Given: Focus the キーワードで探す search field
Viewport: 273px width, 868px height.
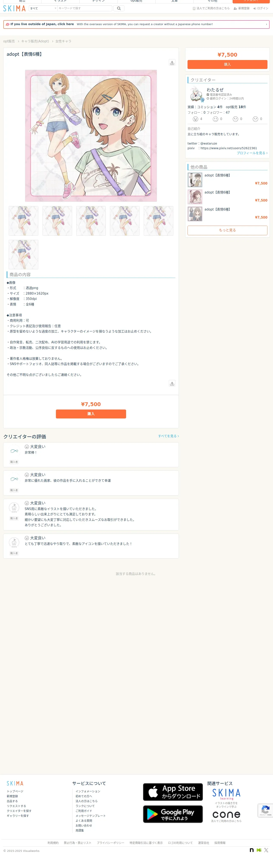Looking at the screenshot, I should (x=84, y=9).
